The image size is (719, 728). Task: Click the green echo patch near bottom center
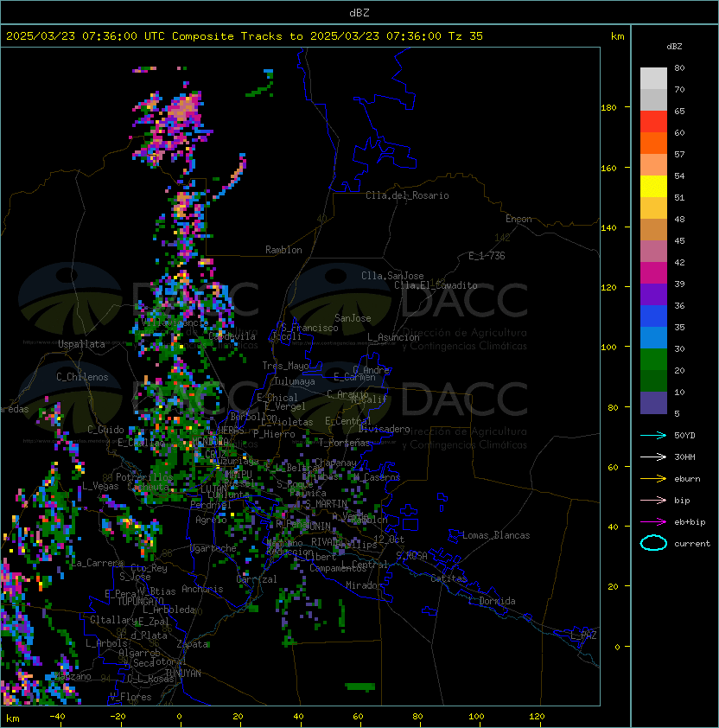click(x=360, y=686)
